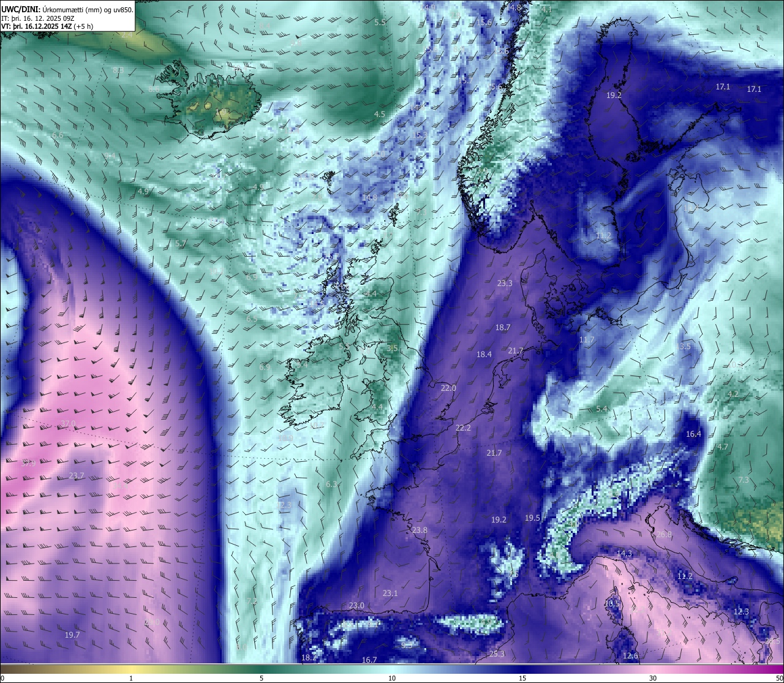Click the 23.7 value on the map
The height and width of the screenshot is (683, 784).
pos(77,475)
